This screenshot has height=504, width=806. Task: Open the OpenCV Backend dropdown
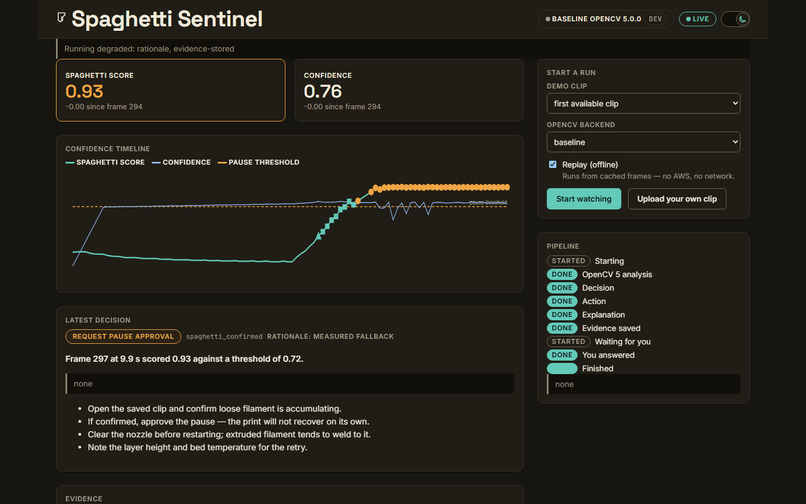(643, 142)
